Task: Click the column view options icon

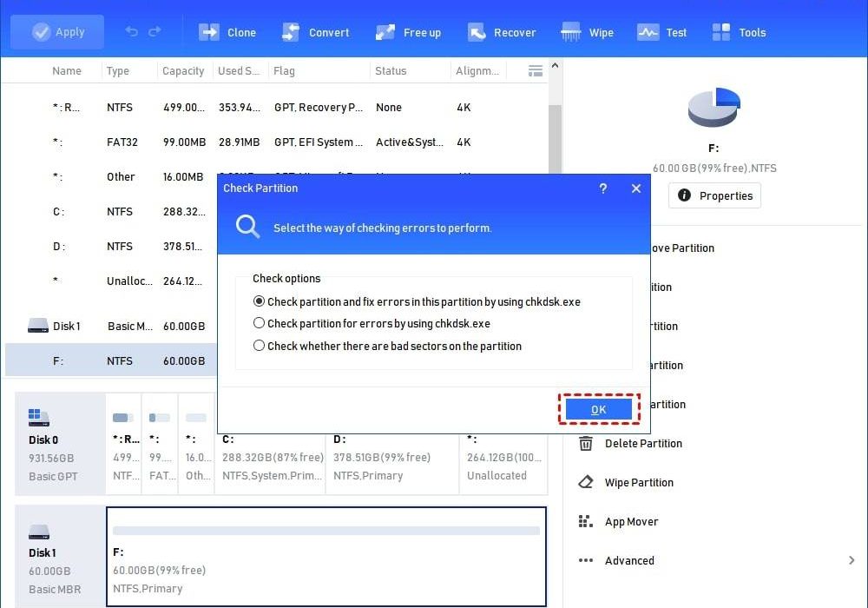Action: (x=536, y=71)
